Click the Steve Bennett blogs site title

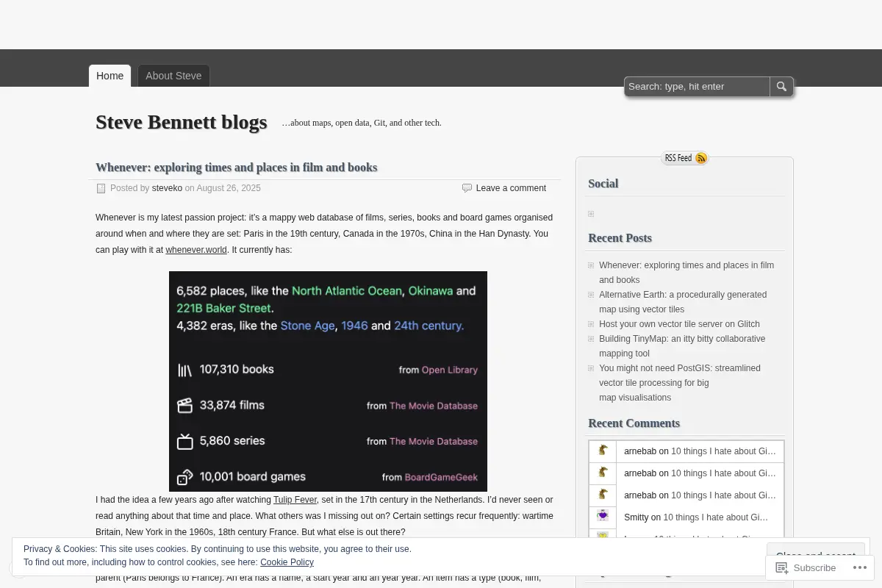(181, 122)
